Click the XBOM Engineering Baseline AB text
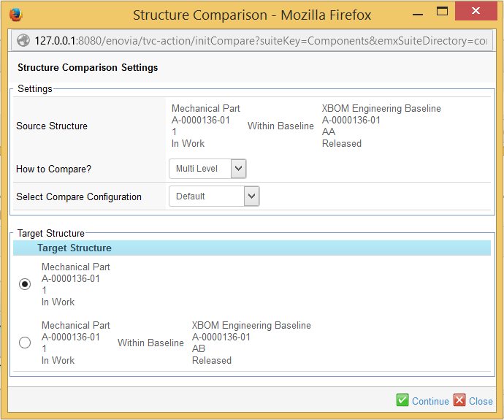504x420 pixels. pyautogui.click(x=251, y=343)
